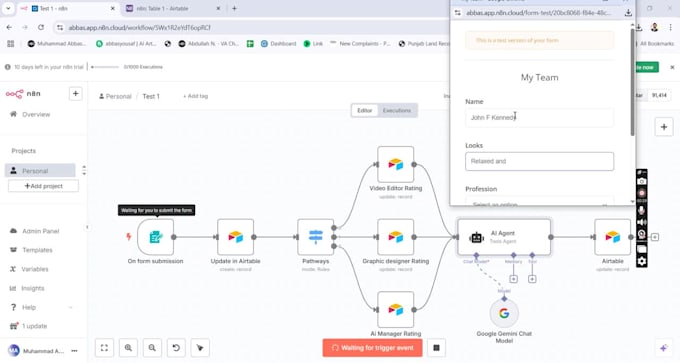
Task: Click the Name input field in form
Action: coord(539,118)
